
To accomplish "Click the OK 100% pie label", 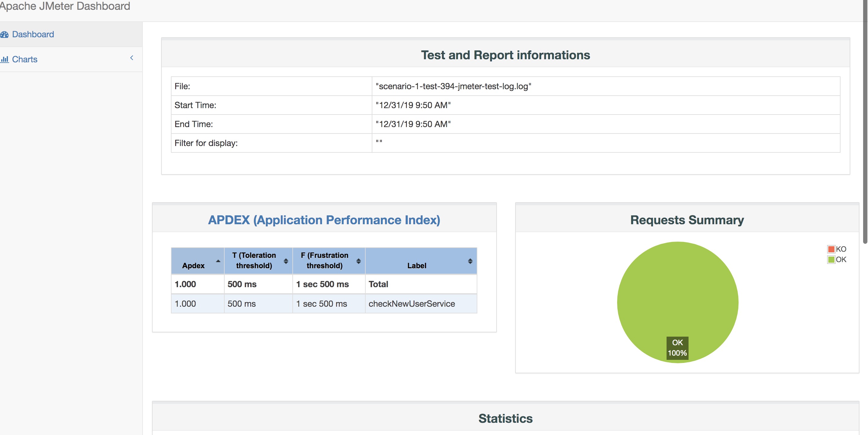I will [x=677, y=348].
